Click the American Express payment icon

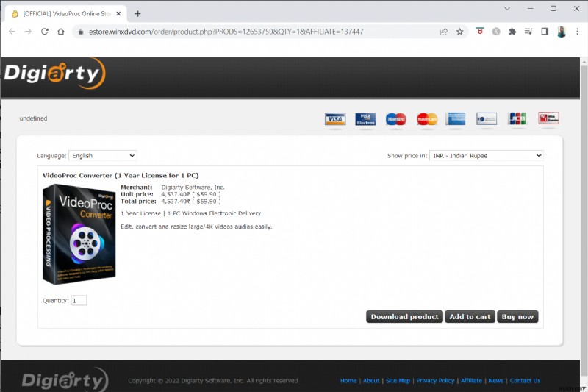[x=456, y=119]
